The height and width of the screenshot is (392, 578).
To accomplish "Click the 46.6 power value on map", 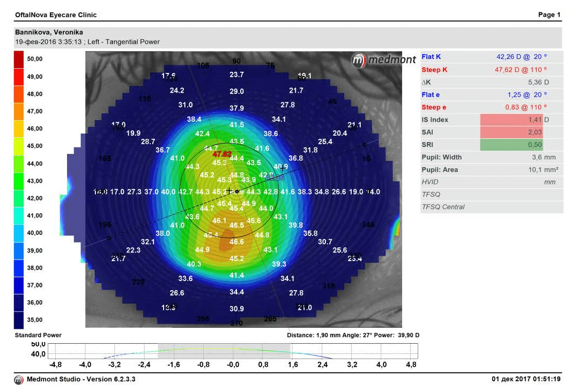I will tap(236, 242).
